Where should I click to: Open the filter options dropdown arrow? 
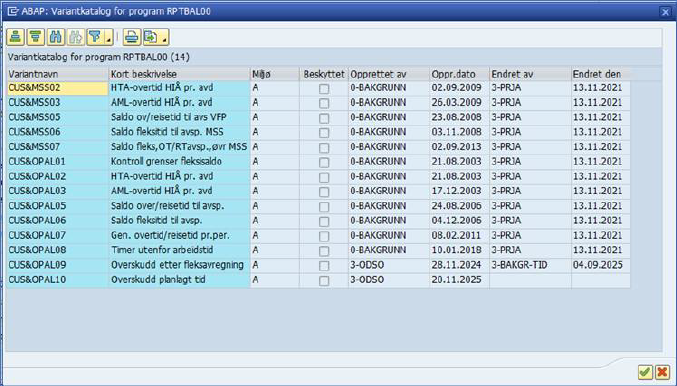point(109,37)
